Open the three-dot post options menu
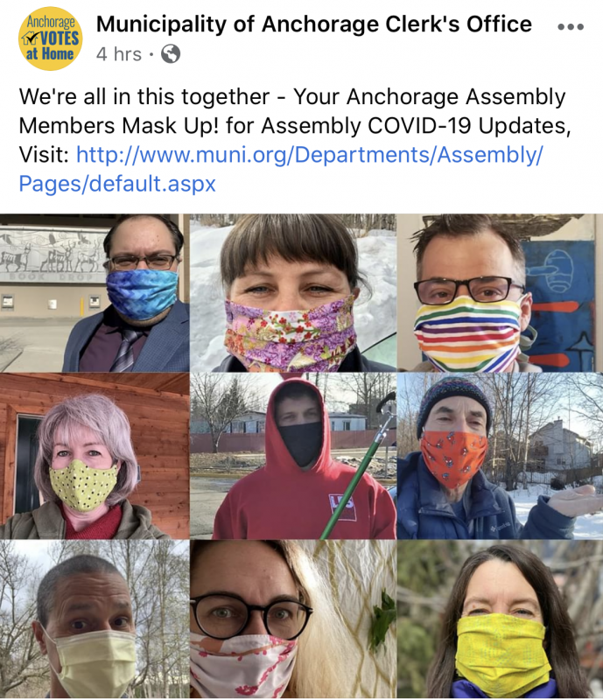The width and height of the screenshot is (603, 700). pos(571,27)
